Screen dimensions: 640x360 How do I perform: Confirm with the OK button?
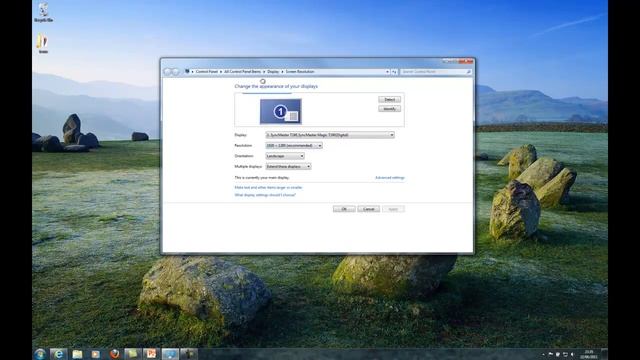point(344,209)
